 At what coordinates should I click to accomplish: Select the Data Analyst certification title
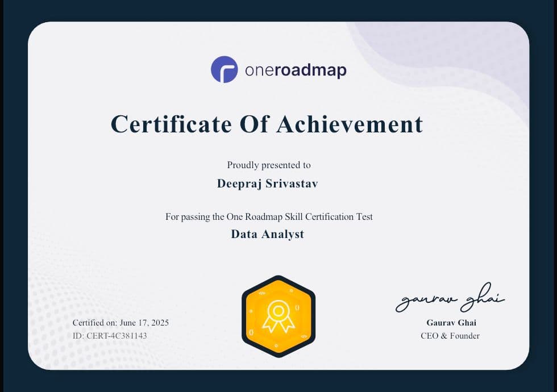point(267,233)
